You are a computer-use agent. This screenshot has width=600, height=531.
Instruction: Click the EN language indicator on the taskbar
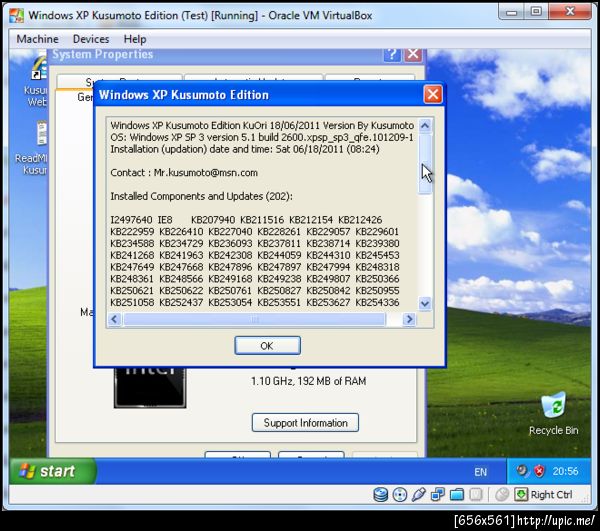tap(481, 472)
